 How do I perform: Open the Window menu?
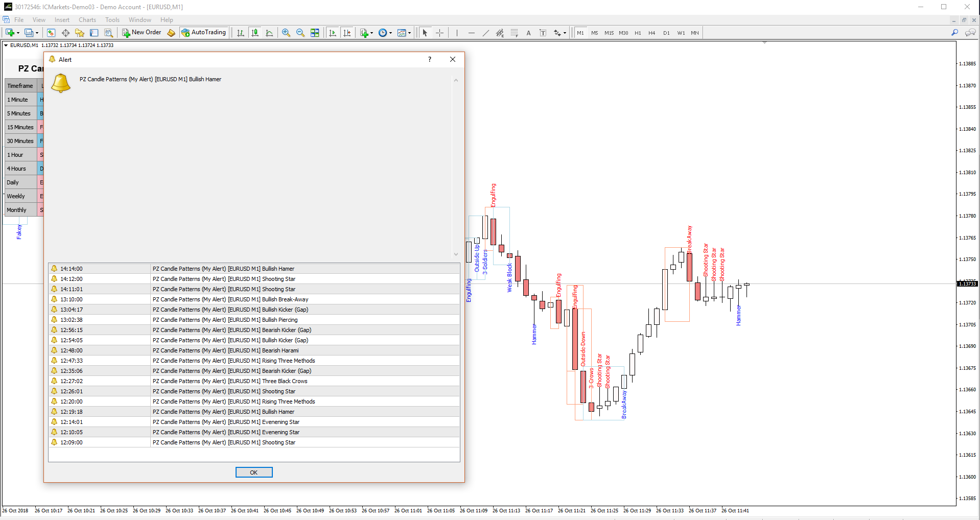click(x=140, y=20)
